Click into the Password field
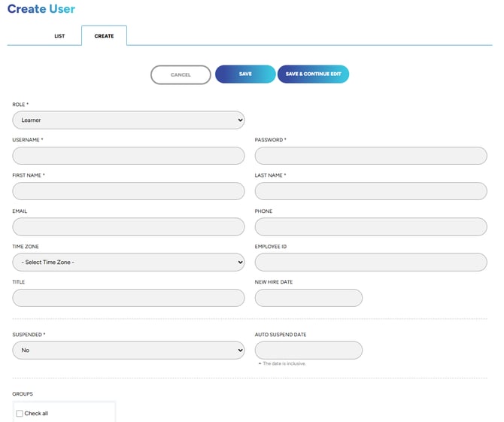Image resolution: width=504 pixels, height=422 pixels. pyautogui.click(x=371, y=156)
